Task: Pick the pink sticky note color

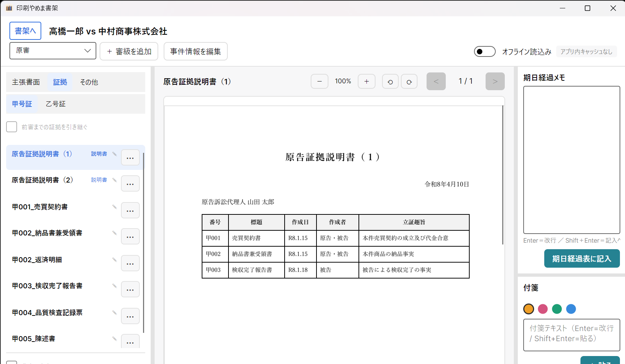Action: (x=543, y=309)
